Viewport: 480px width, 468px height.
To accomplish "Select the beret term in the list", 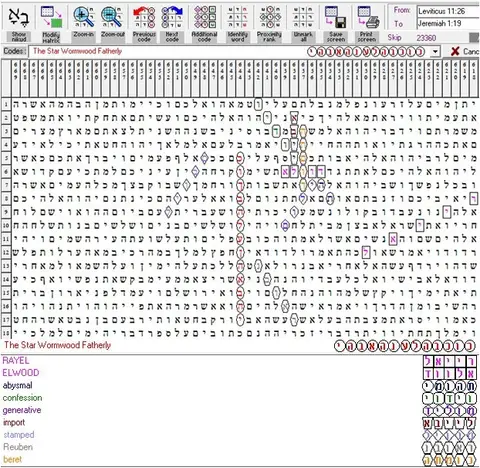I will coord(12,459).
